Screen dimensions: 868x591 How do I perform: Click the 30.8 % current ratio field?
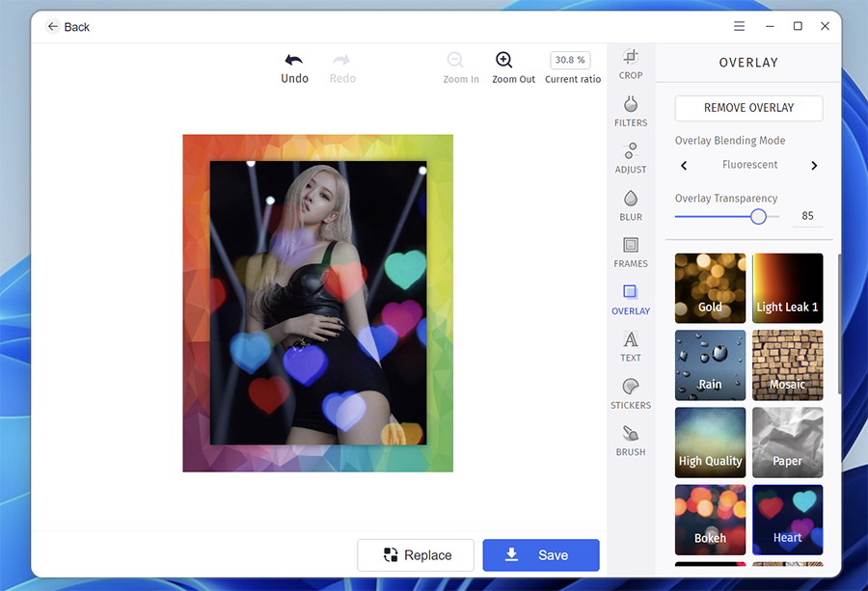tap(570, 60)
